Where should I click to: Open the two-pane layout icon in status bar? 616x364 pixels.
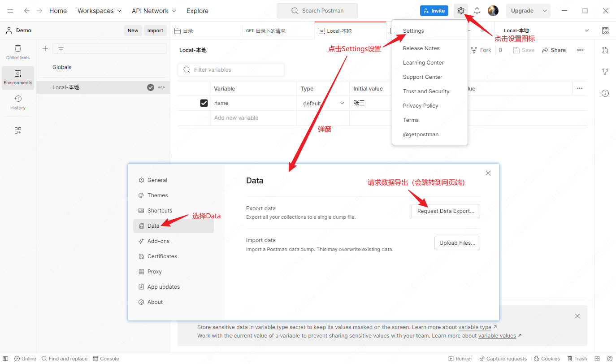tap(597, 359)
